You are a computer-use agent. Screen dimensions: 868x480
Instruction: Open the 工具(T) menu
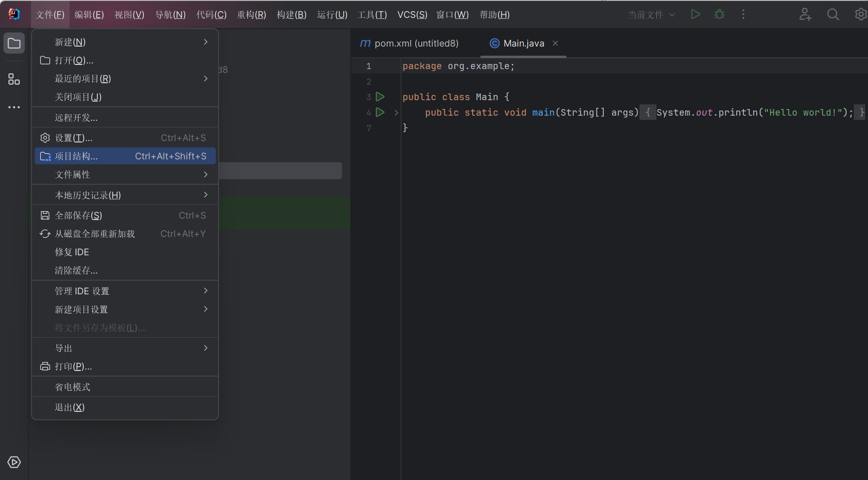point(372,15)
